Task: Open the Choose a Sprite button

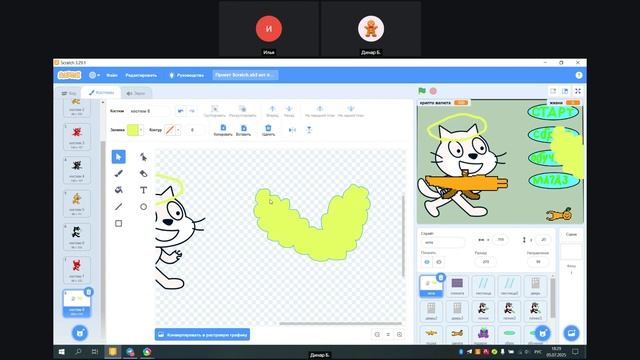Action: 542,333
